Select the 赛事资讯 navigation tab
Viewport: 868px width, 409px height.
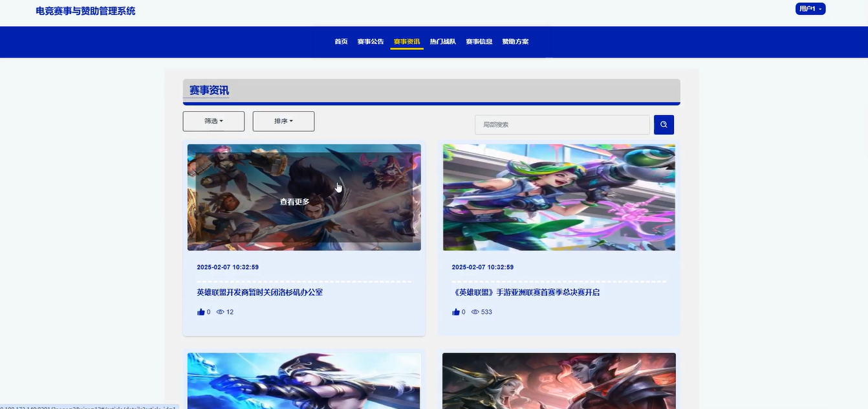point(407,41)
